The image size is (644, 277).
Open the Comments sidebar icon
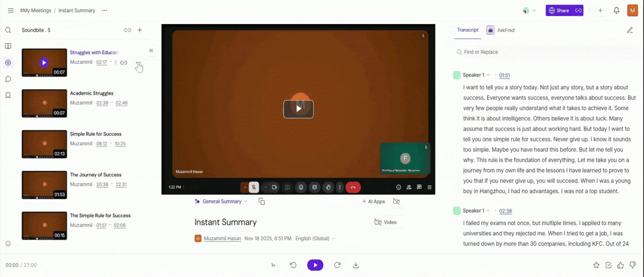point(8,79)
